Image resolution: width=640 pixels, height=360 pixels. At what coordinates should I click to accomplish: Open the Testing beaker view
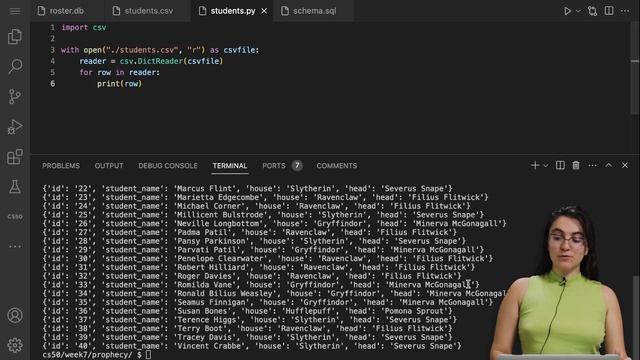(15, 187)
